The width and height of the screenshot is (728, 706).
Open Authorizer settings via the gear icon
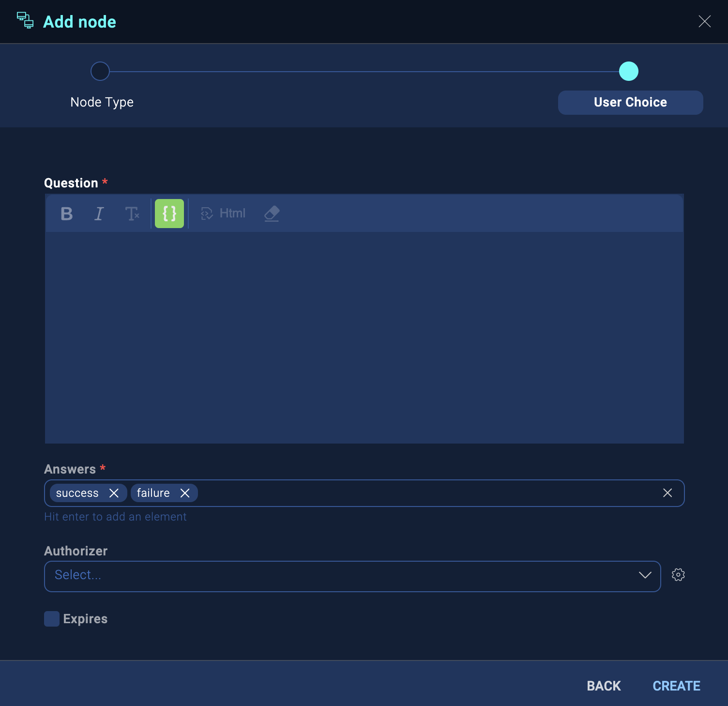click(678, 575)
